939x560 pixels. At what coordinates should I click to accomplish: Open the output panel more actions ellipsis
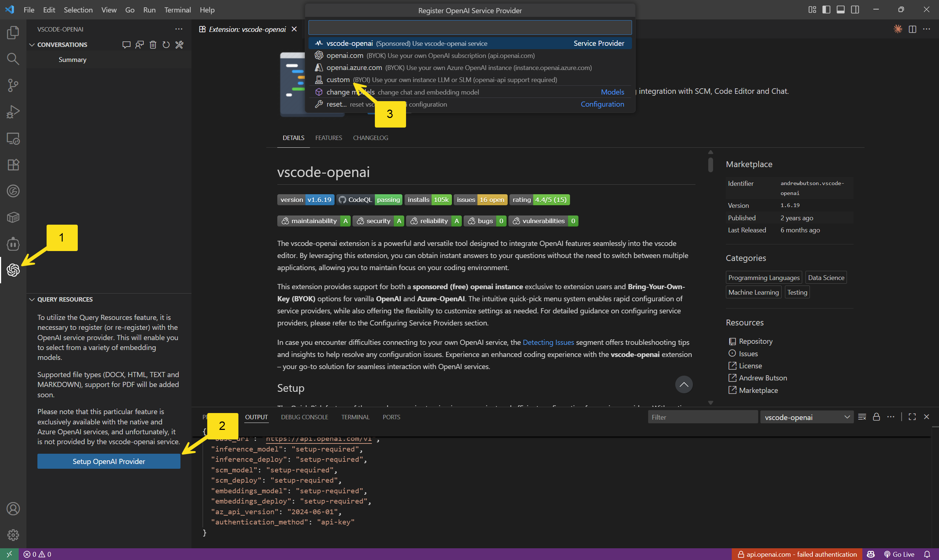click(891, 417)
